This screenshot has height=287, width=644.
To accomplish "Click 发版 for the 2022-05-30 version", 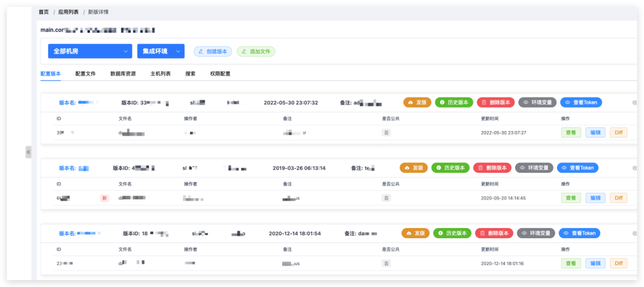I will [x=417, y=102].
